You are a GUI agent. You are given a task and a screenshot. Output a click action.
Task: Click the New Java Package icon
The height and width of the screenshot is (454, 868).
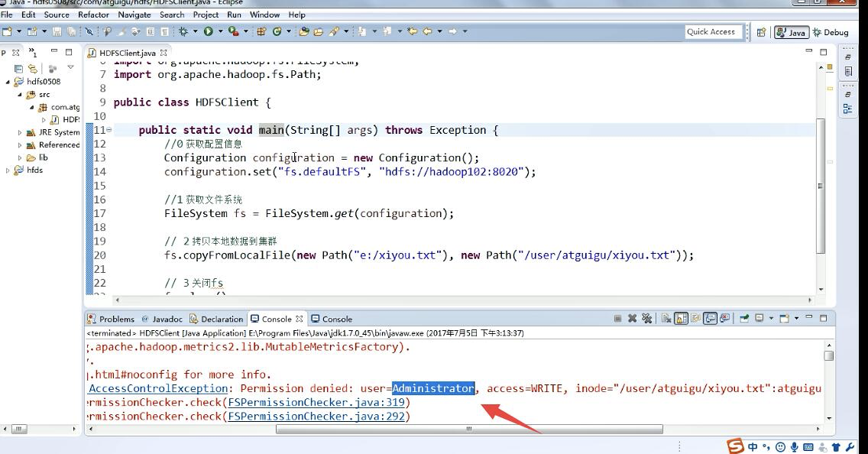click(261, 31)
